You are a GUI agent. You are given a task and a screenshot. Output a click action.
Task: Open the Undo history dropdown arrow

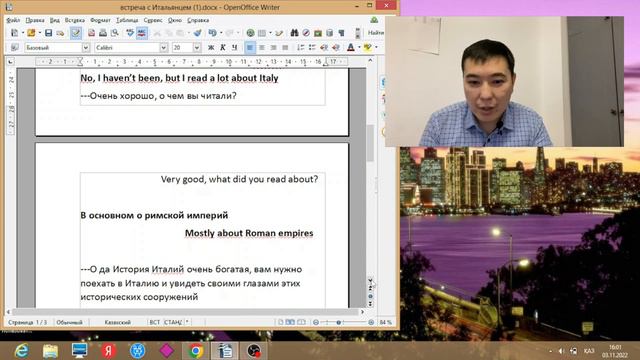[221, 33]
